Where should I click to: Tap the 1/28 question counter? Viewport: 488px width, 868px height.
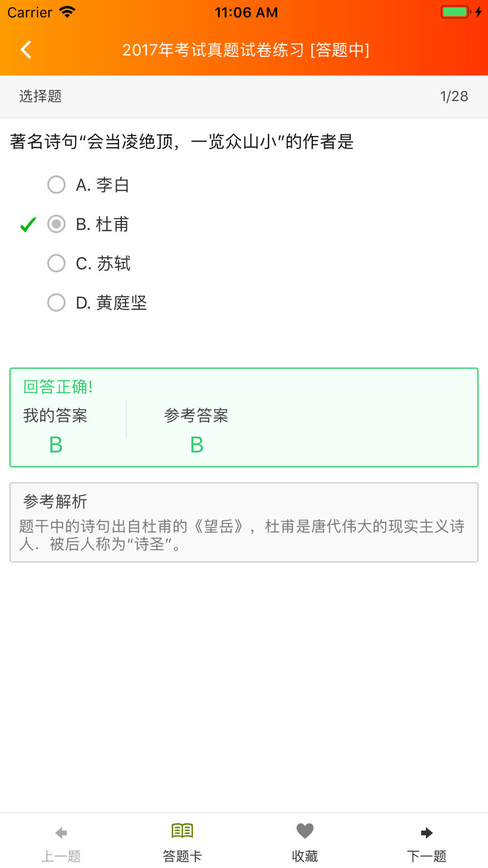click(x=454, y=96)
